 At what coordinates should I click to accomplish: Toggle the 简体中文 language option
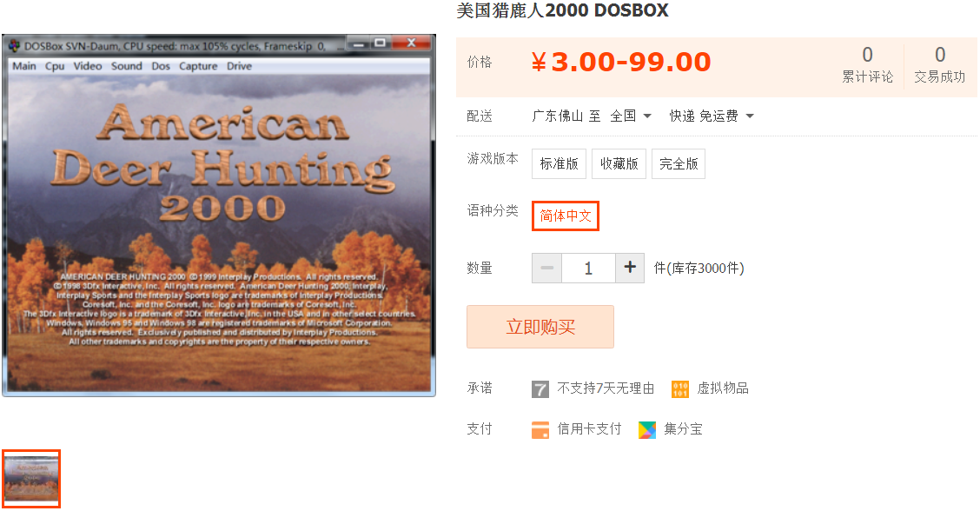click(566, 216)
